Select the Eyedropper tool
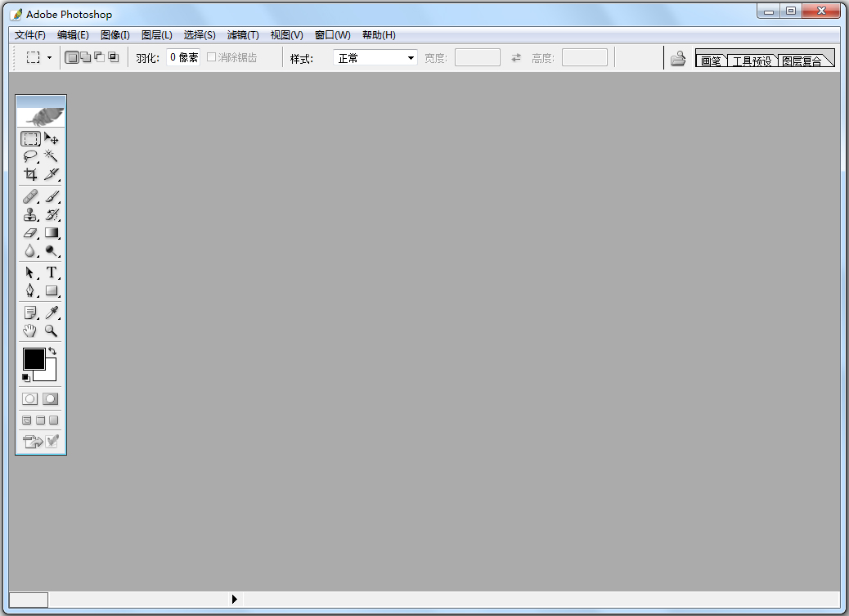This screenshot has width=849, height=616. [x=52, y=312]
